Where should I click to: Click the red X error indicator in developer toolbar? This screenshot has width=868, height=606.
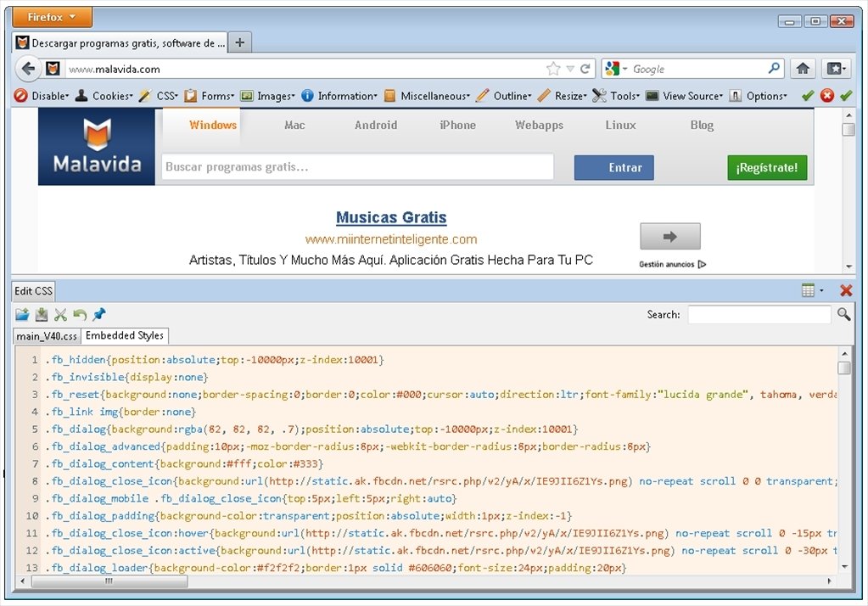pyautogui.click(x=827, y=96)
